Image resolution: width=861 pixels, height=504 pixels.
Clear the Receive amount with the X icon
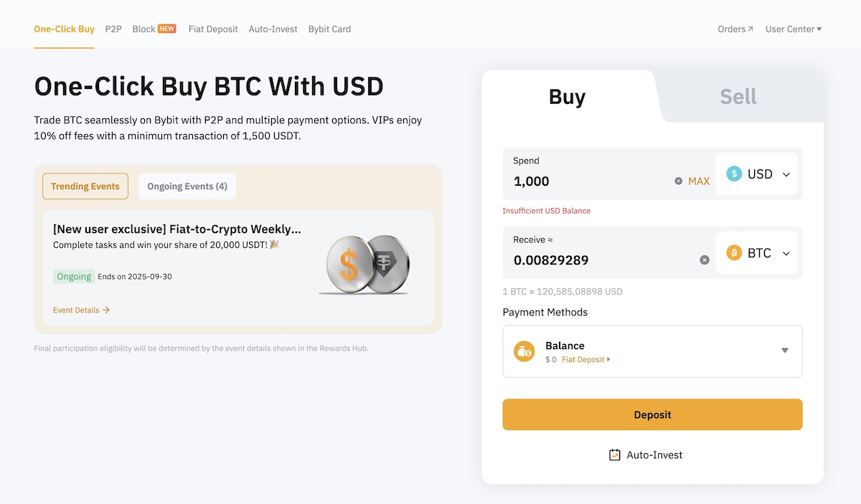tap(704, 260)
